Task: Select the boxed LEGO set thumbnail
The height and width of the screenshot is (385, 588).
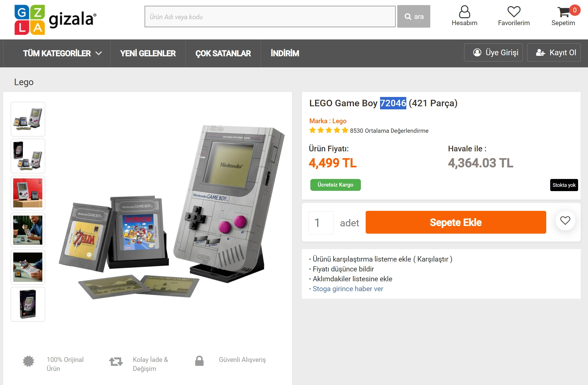Action: [28, 304]
